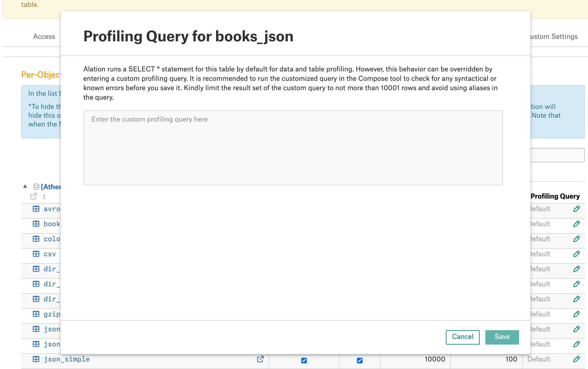Collapse the Athena data source tree

click(25, 186)
